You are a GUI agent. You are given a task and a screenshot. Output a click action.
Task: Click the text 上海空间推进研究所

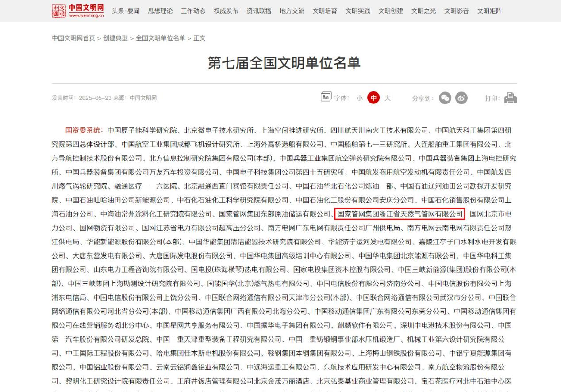[x=293, y=130]
